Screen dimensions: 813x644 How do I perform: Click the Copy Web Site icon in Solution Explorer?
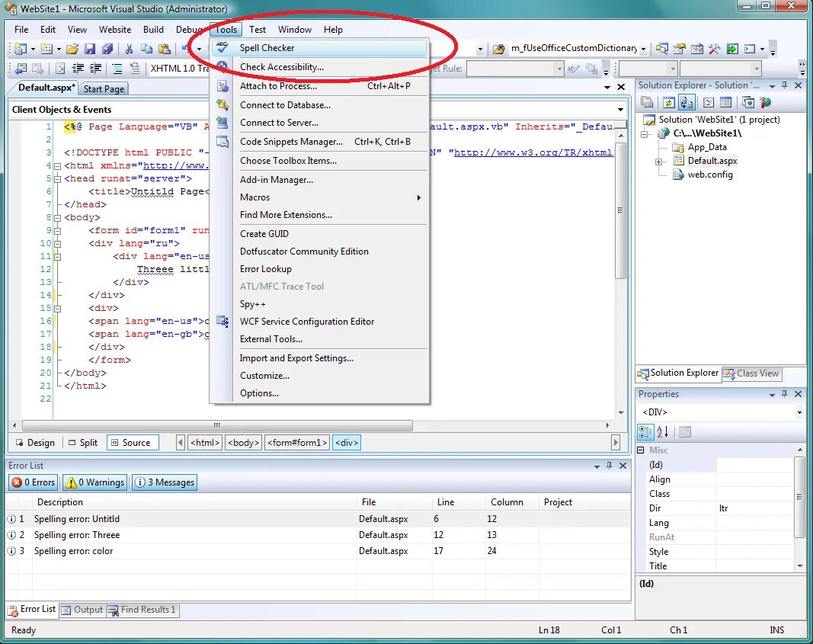click(x=747, y=103)
